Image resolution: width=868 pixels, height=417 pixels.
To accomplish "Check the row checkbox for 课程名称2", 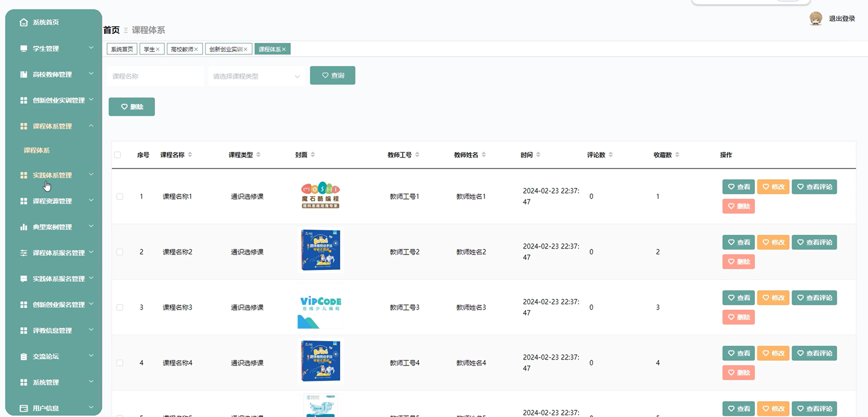I will click(120, 252).
